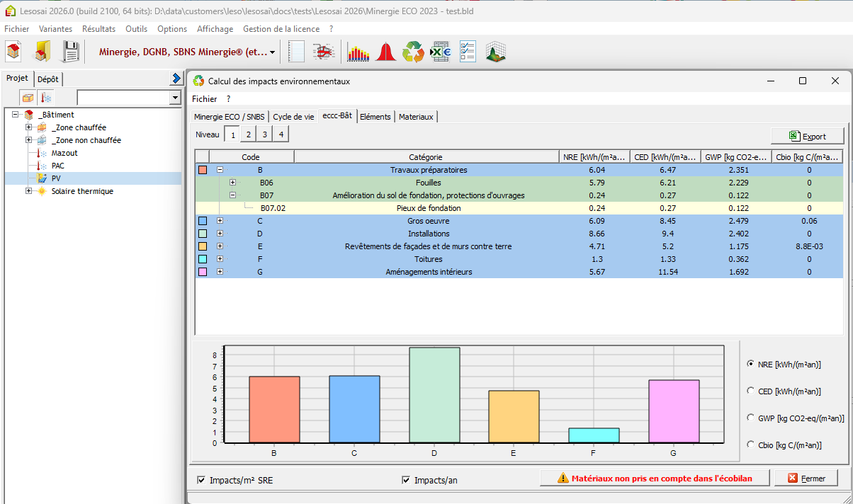Screen dimensions: 853x504
Task: Switch to the Cycle de vie tab
Action: (293, 117)
